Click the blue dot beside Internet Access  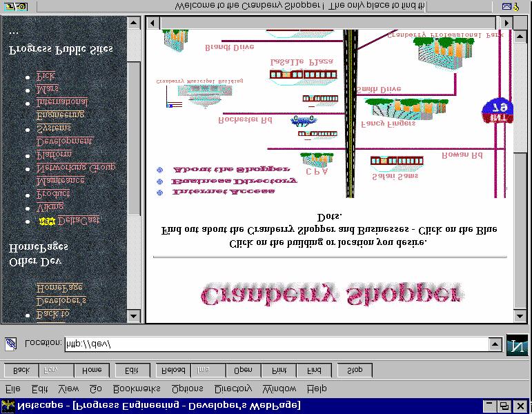point(159,193)
